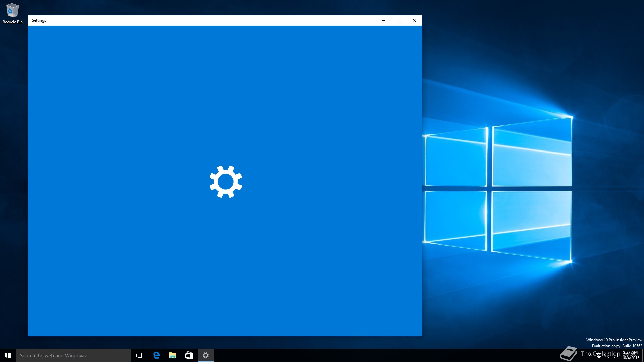
Task: Close the Settings window
Action: (x=414, y=20)
